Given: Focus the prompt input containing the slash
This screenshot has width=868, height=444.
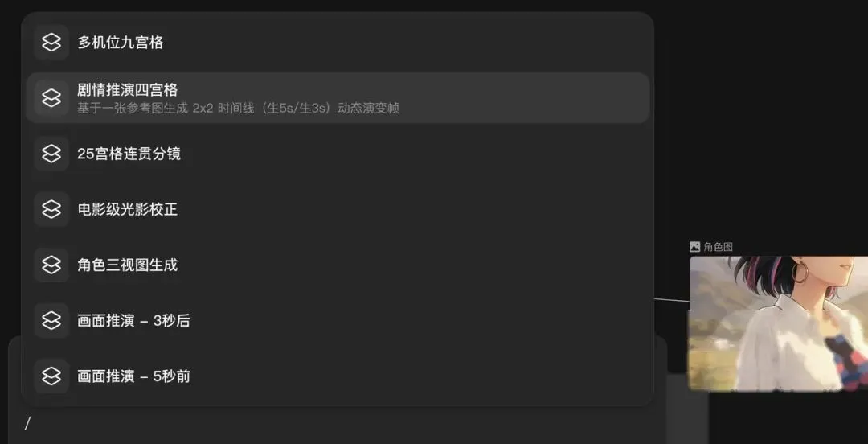Looking at the screenshot, I should coord(338,425).
